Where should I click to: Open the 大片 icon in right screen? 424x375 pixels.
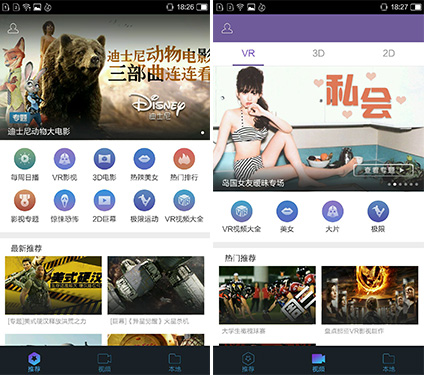tap(333, 211)
